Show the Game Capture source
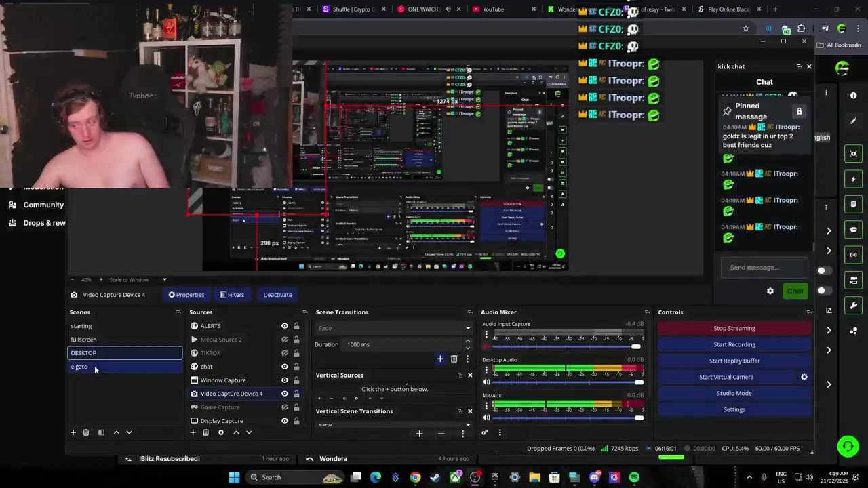The image size is (868, 488). [x=285, y=407]
